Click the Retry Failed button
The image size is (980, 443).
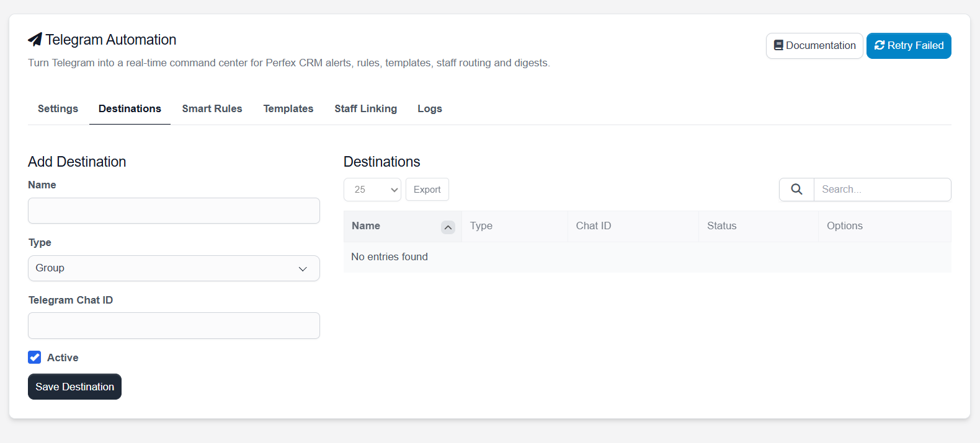(x=909, y=46)
